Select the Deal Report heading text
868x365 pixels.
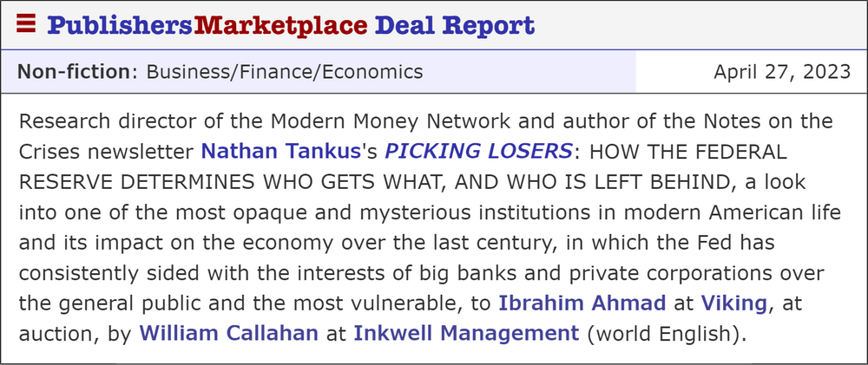(x=455, y=25)
